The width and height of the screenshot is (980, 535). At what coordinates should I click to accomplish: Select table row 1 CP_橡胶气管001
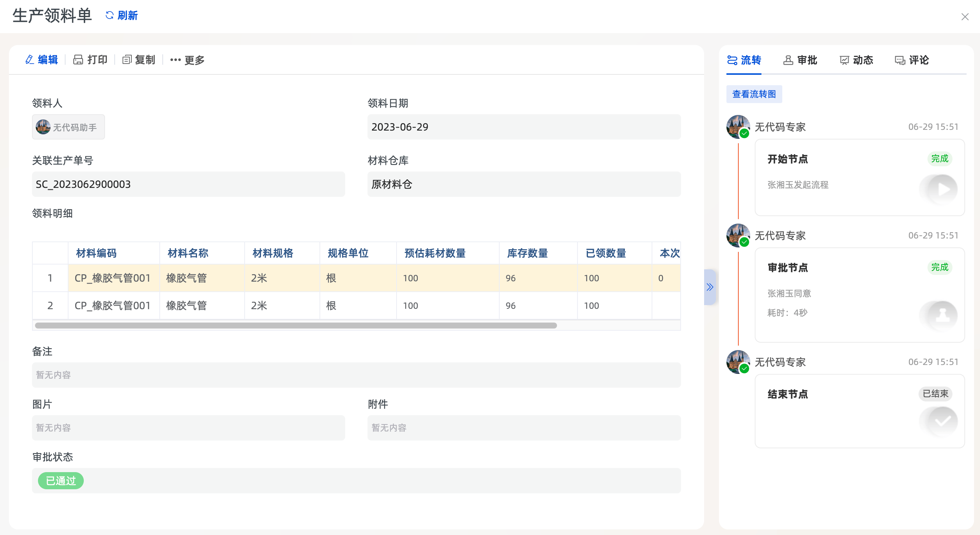click(x=112, y=278)
